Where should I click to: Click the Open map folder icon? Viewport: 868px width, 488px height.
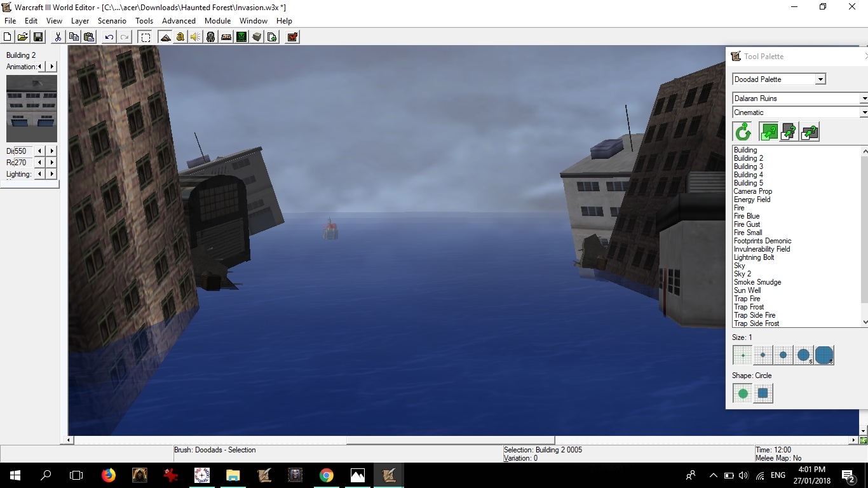pyautogui.click(x=22, y=37)
